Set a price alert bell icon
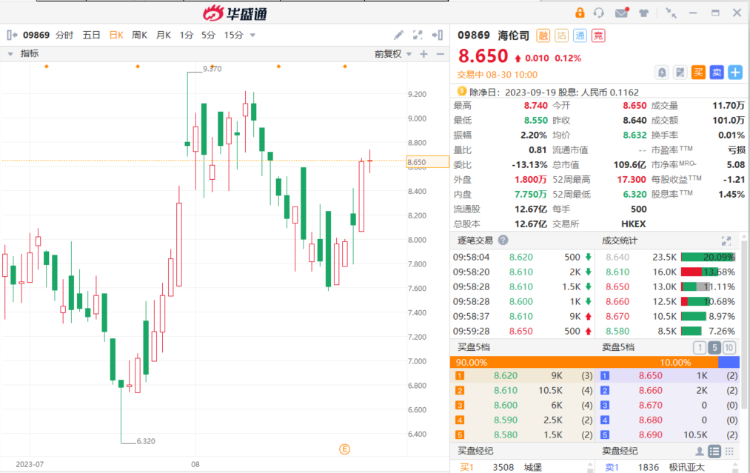Screen dimensions: 750x473 [662, 73]
